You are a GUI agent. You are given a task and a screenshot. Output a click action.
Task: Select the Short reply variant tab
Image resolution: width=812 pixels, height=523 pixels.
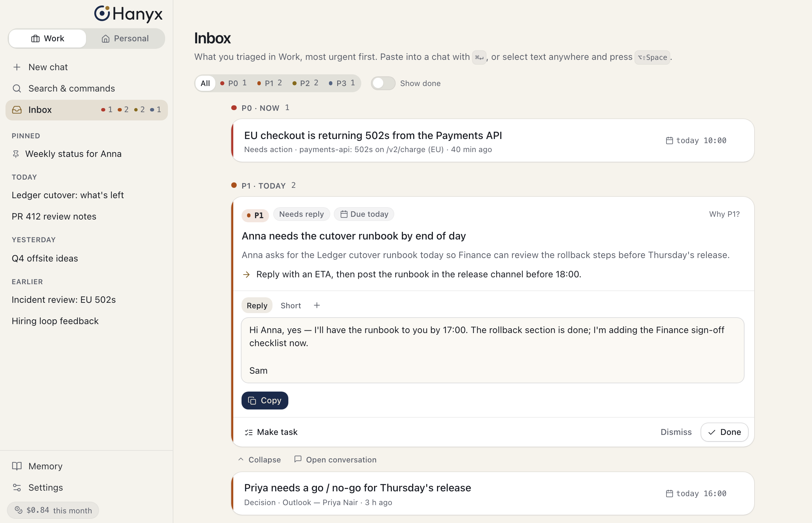coord(291,306)
